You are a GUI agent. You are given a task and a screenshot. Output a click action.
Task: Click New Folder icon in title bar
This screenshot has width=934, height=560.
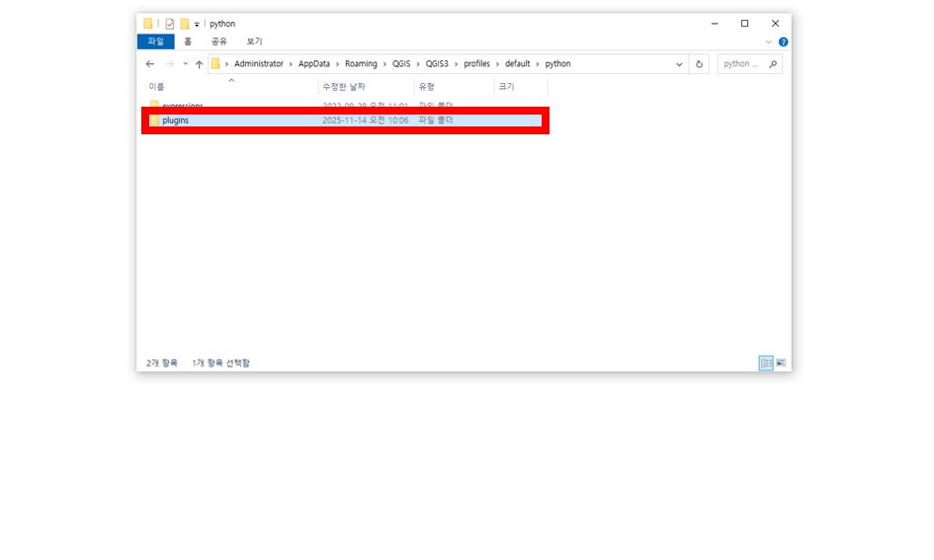coord(184,24)
